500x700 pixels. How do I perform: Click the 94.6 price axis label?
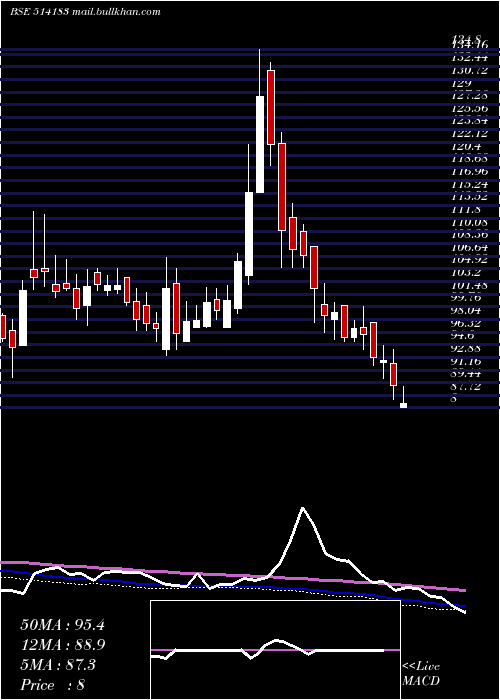pyautogui.click(x=464, y=336)
